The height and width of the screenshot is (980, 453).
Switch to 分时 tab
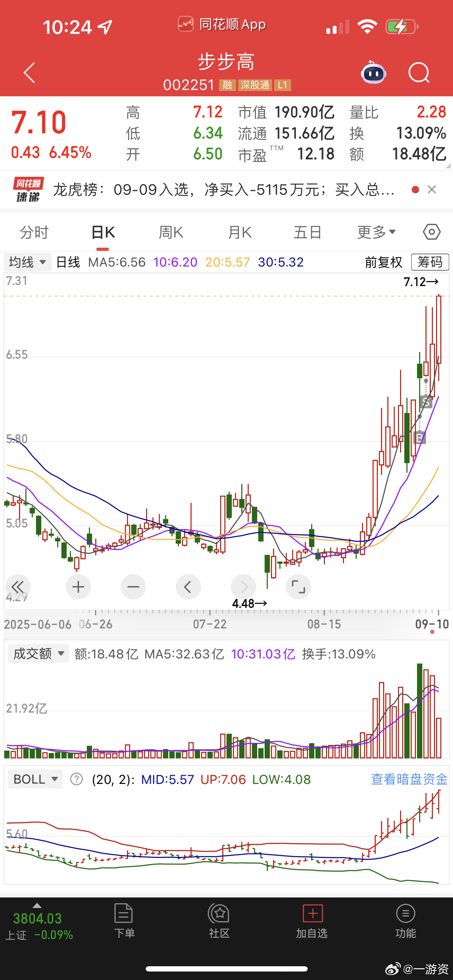pyautogui.click(x=34, y=232)
